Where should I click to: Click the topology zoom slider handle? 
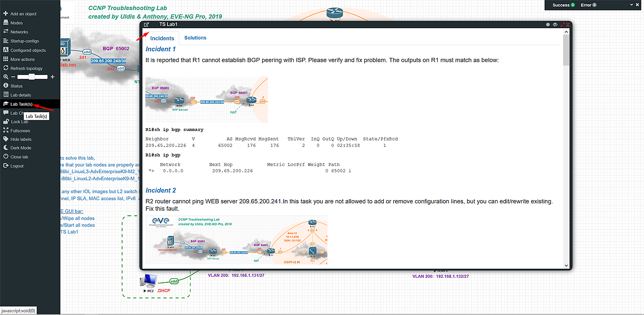coord(32,77)
